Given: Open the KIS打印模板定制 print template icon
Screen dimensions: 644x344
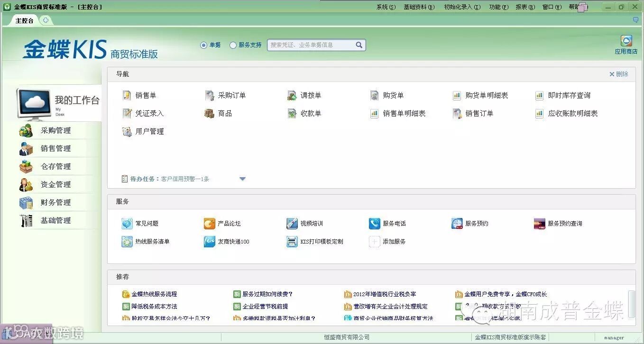Looking at the screenshot, I should click(x=292, y=241).
